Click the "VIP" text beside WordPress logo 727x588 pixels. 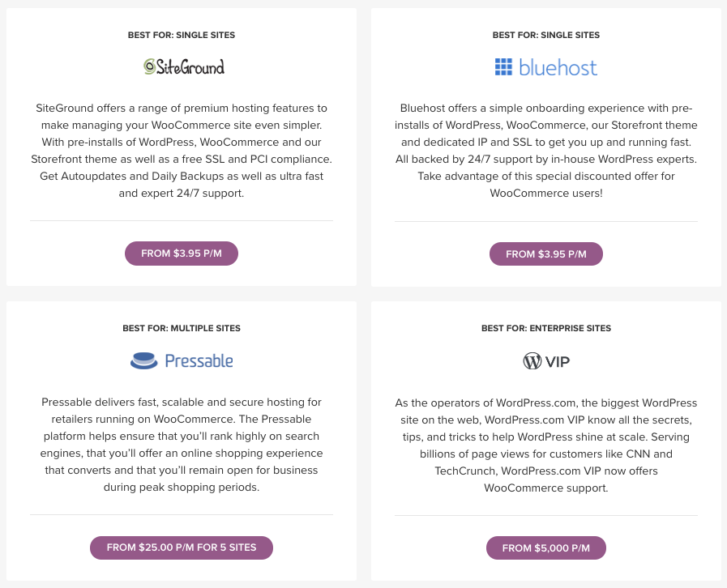pos(558,361)
